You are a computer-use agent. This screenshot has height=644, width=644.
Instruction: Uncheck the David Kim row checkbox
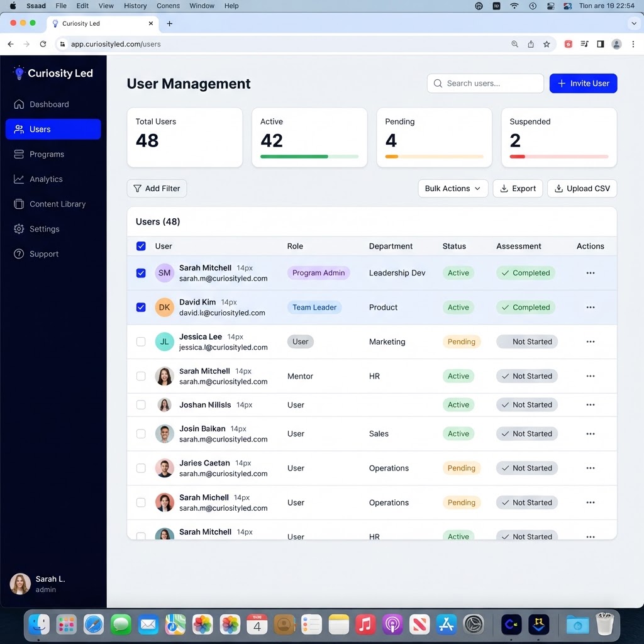(141, 307)
